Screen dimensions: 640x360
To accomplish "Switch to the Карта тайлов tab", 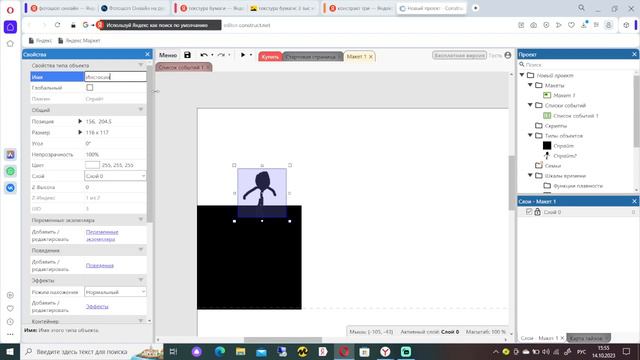I will 586,338.
